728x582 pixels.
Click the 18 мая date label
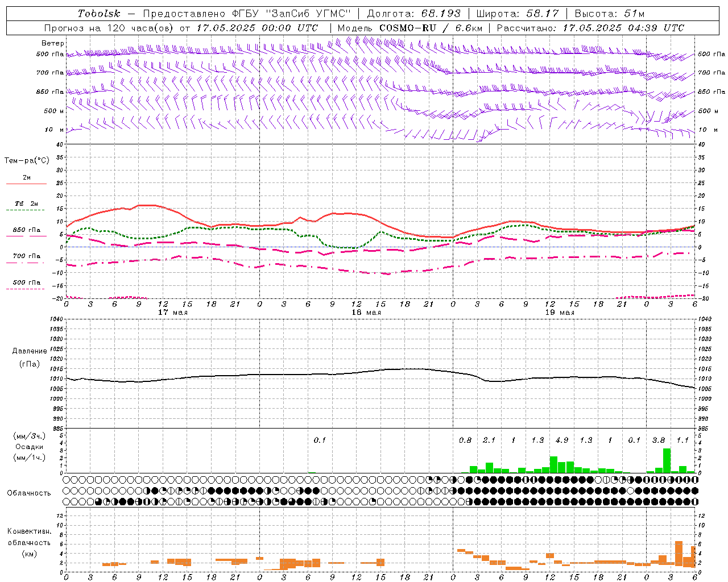coord(366,313)
